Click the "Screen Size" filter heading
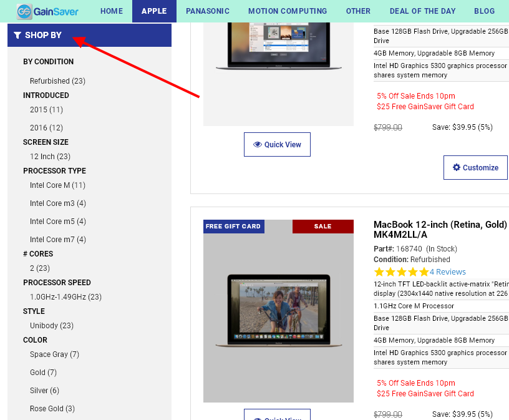Screen dimensions: 509x420 (x=46, y=142)
